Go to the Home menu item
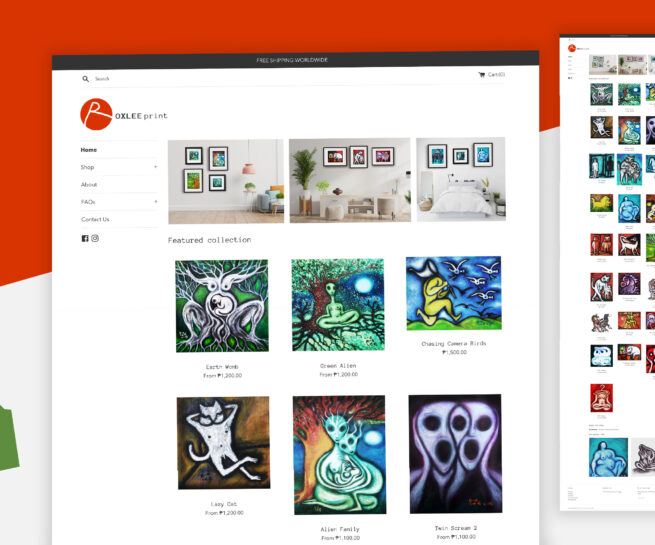The width and height of the screenshot is (655, 545). click(x=89, y=150)
